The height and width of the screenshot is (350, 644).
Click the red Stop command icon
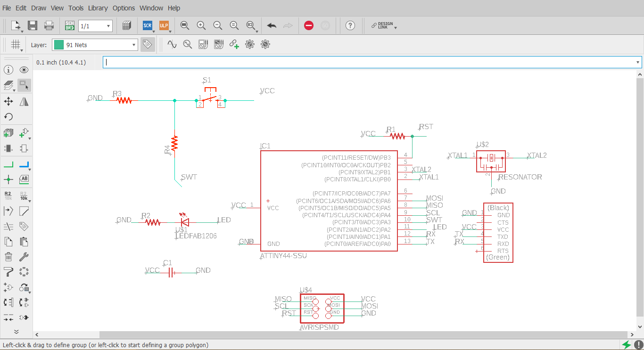[309, 25]
